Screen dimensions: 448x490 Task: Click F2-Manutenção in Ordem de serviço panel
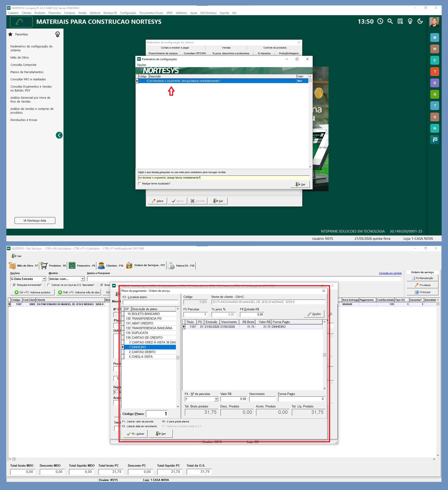tap(422, 278)
